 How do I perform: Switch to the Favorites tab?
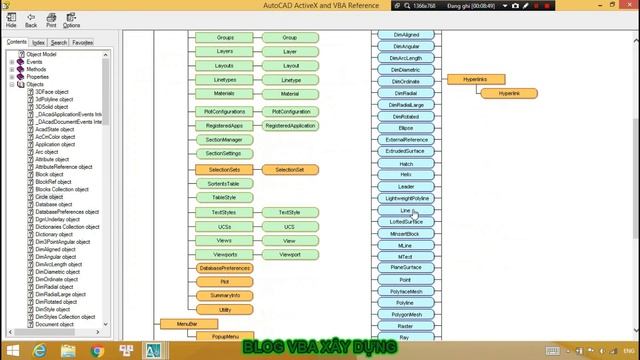(82, 42)
